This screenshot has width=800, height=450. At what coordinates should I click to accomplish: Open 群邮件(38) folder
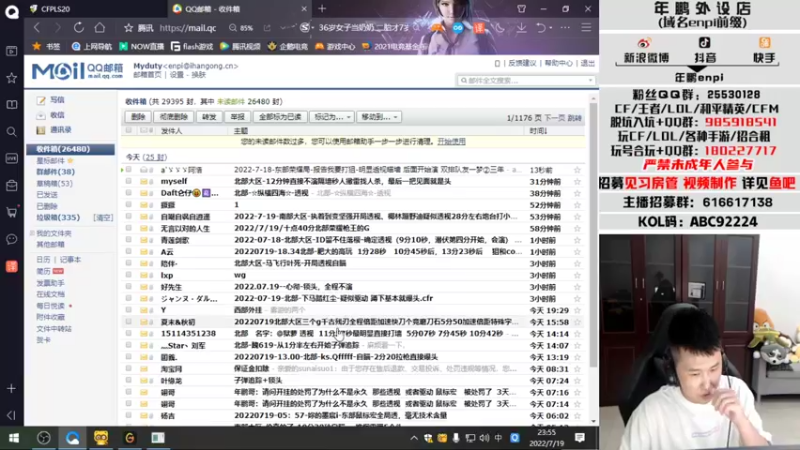(x=55, y=172)
